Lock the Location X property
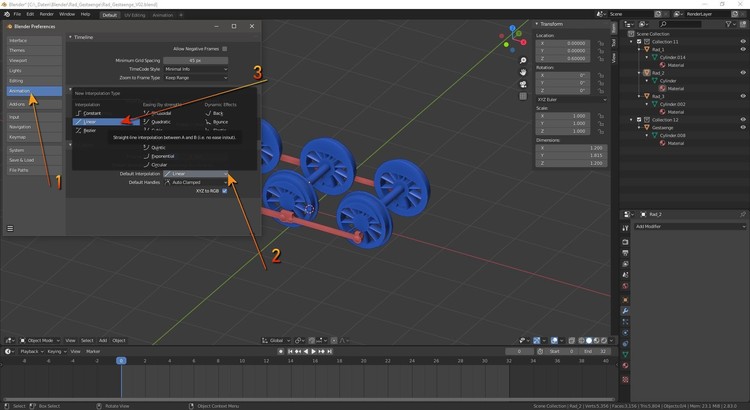The width and height of the screenshot is (750, 410). pos(601,43)
